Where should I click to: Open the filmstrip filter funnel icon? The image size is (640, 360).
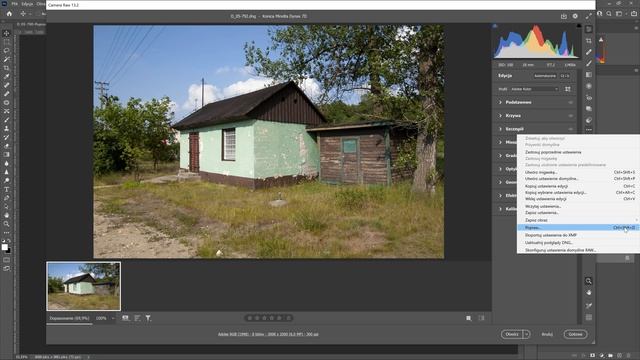pos(148,318)
